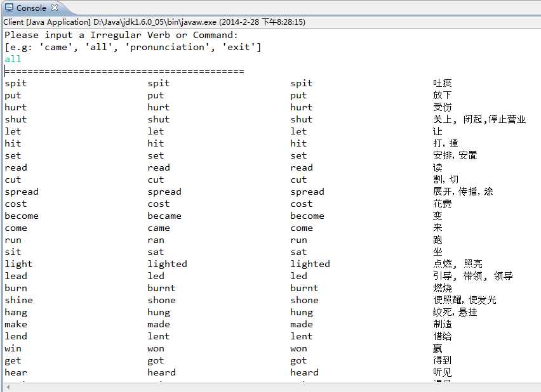Click the Chinese meaning '得到'
This screenshot has height=392, width=541.
(443, 360)
